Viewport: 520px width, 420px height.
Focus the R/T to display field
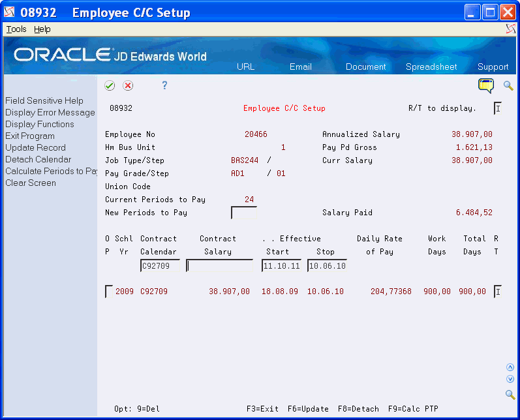[x=497, y=108]
